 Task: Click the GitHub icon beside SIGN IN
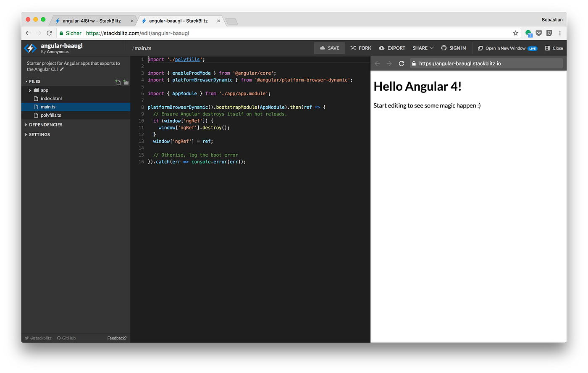click(x=444, y=48)
